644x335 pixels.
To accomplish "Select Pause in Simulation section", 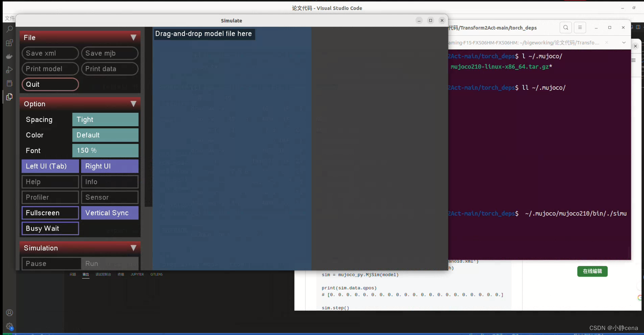I will [51, 264].
